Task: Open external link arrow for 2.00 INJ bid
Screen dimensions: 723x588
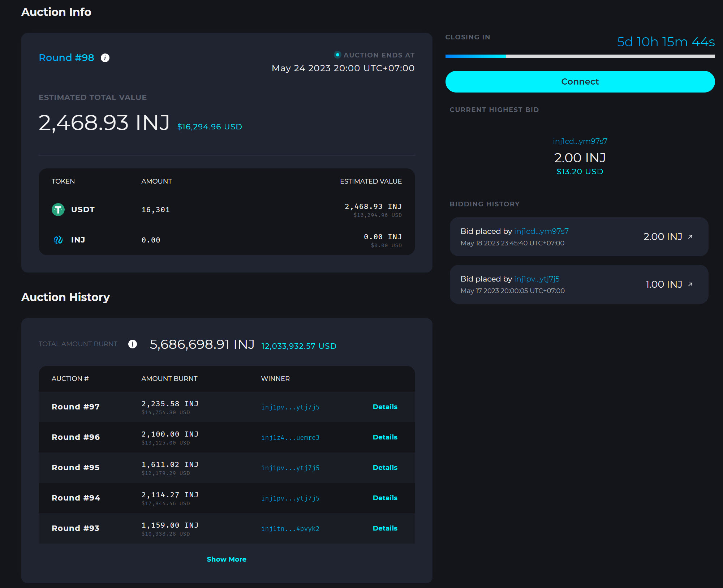Action: point(690,237)
